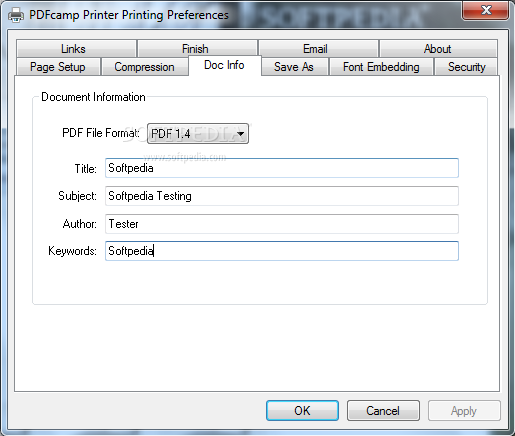Click into the Title field
The image size is (515, 436).
(282, 168)
